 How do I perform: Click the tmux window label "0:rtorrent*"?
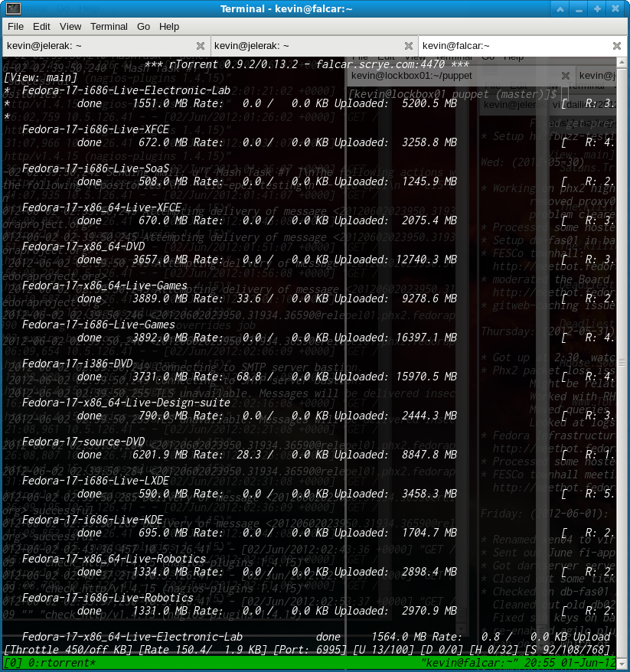pos(62,663)
